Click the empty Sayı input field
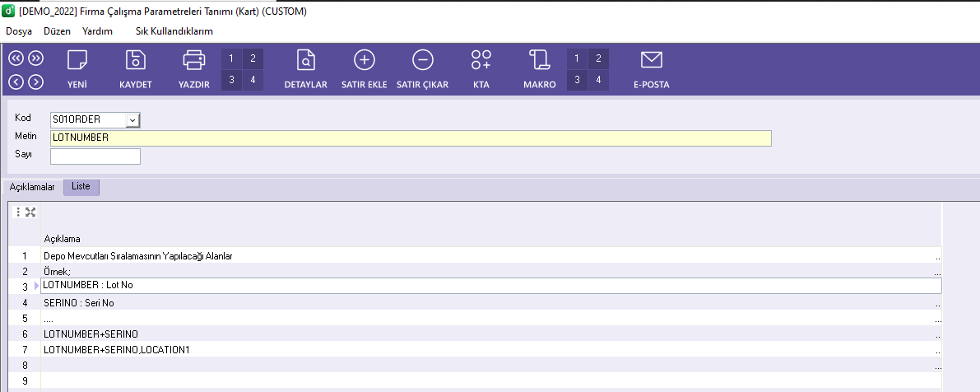 [95, 156]
